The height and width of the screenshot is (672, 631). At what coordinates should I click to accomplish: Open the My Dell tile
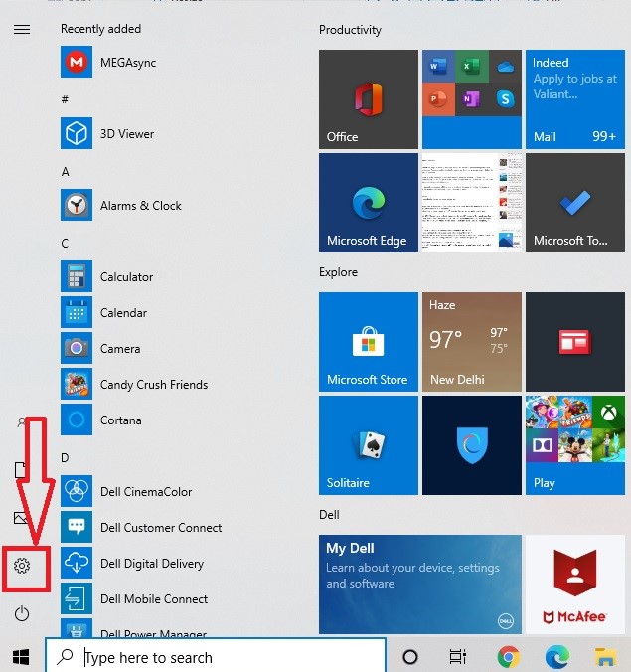click(x=420, y=585)
